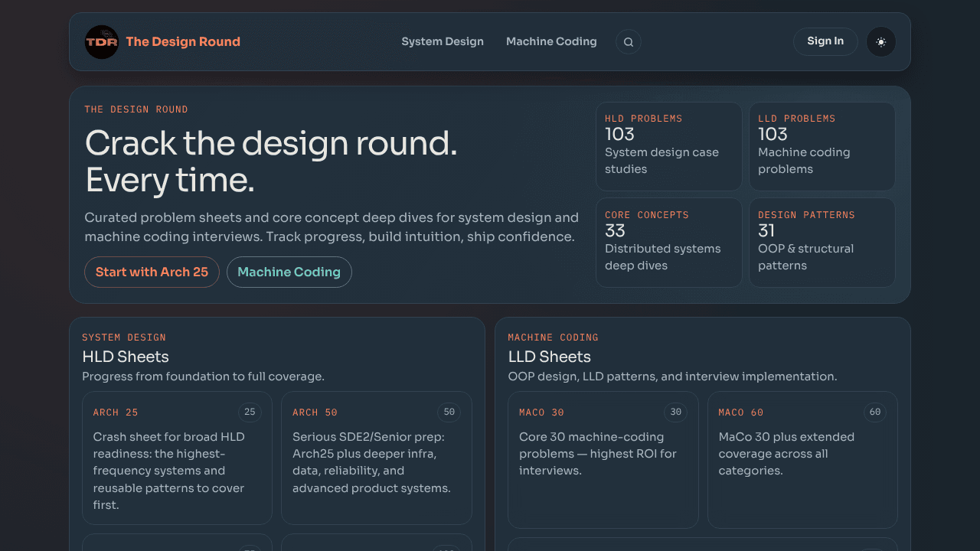Viewport: 980px width, 551px height.
Task: Open the Design Patterns stat card
Action: [x=822, y=243]
